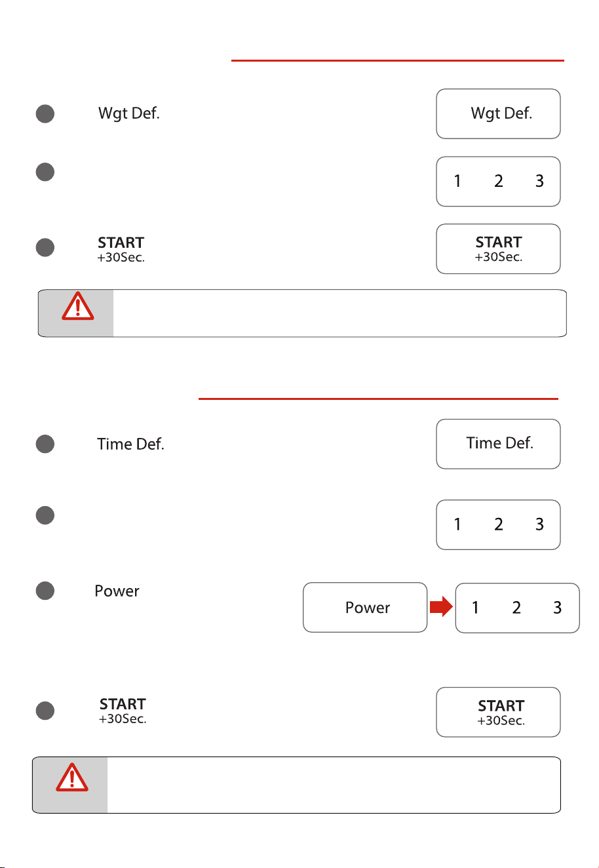Click empty text area of upper caution notice
Image resolution: width=599 pixels, height=868 pixels.
tap(339, 313)
